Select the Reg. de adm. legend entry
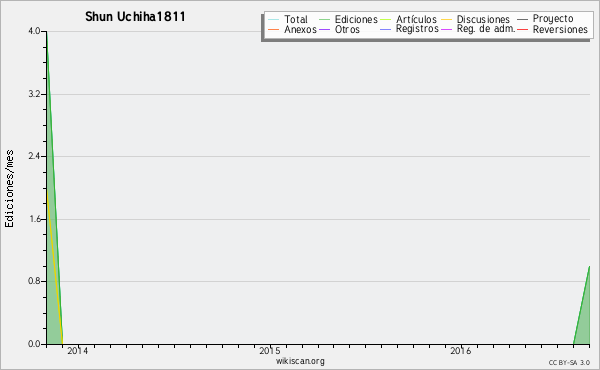Image resolution: width=600 pixels, height=370 pixels. [478, 29]
